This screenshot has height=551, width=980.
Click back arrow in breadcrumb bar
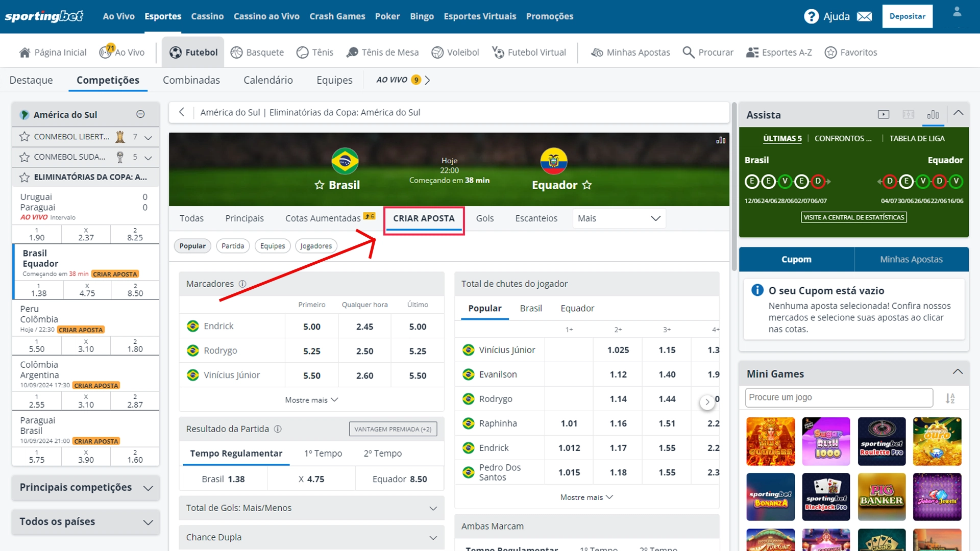point(182,112)
